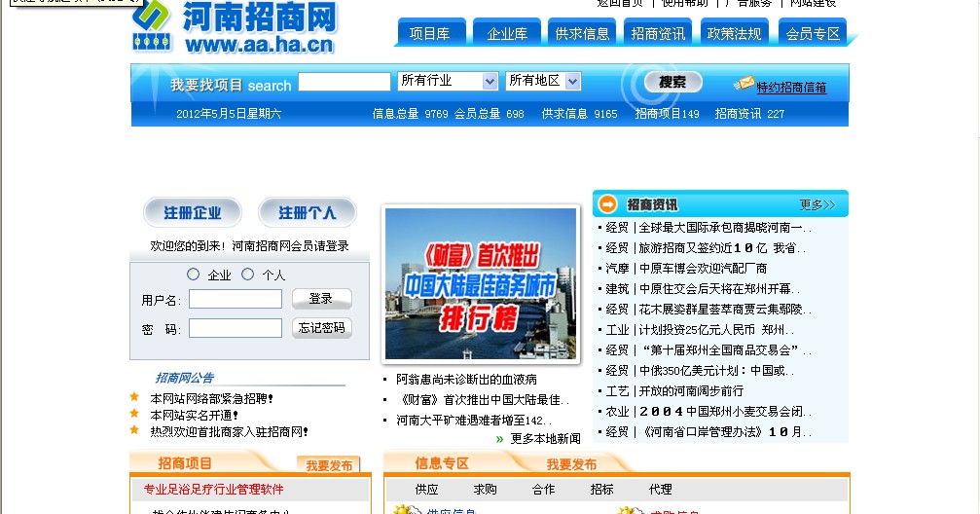Open 本网站网络部紧急招聘 announcement
The image size is (980, 514).
coord(211,398)
